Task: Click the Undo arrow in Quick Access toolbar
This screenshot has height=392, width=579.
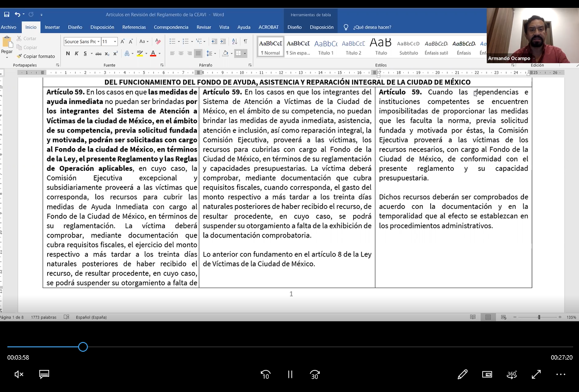Action: pyautogui.click(x=17, y=14)
